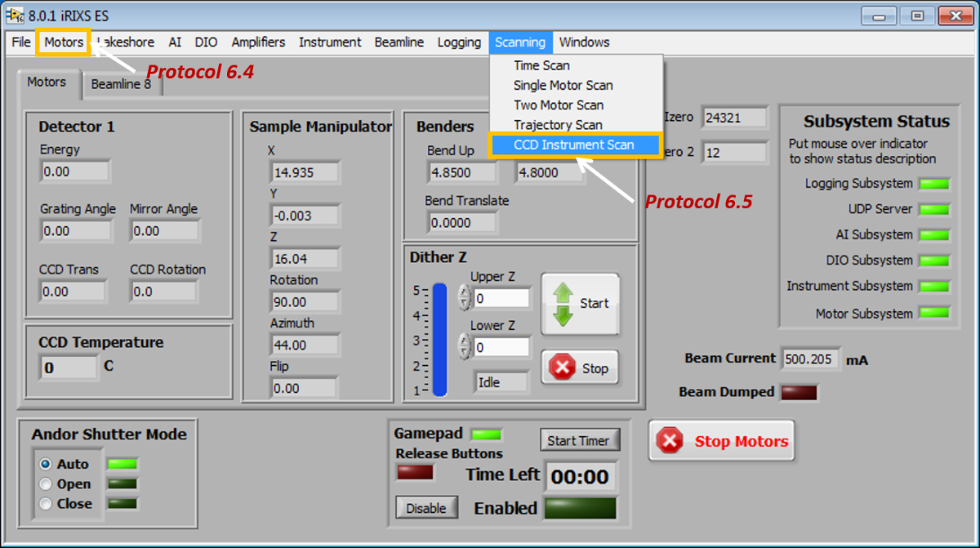The height and width of the screenshot is (548, 980).
Task: Click the Grating Angle field
Action: pyautogui.click(x=74, y=231)
